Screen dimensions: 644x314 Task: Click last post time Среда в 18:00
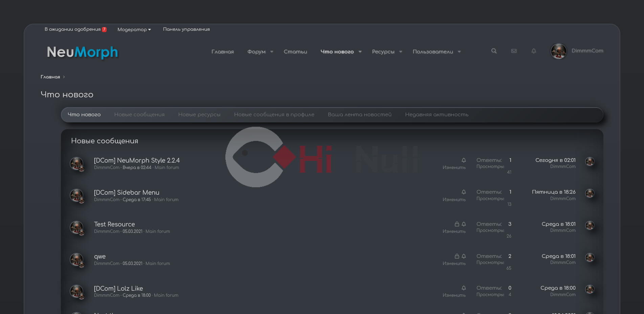point(558,288)
